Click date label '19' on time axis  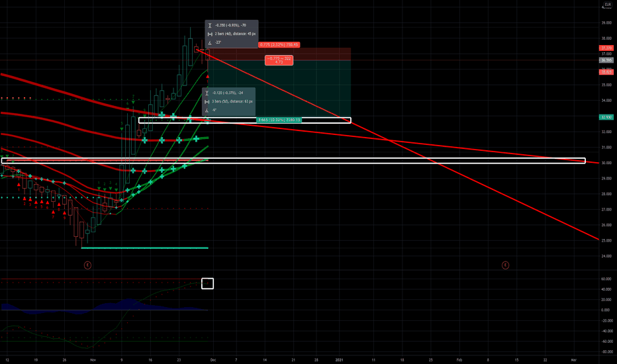pos(36,359)
